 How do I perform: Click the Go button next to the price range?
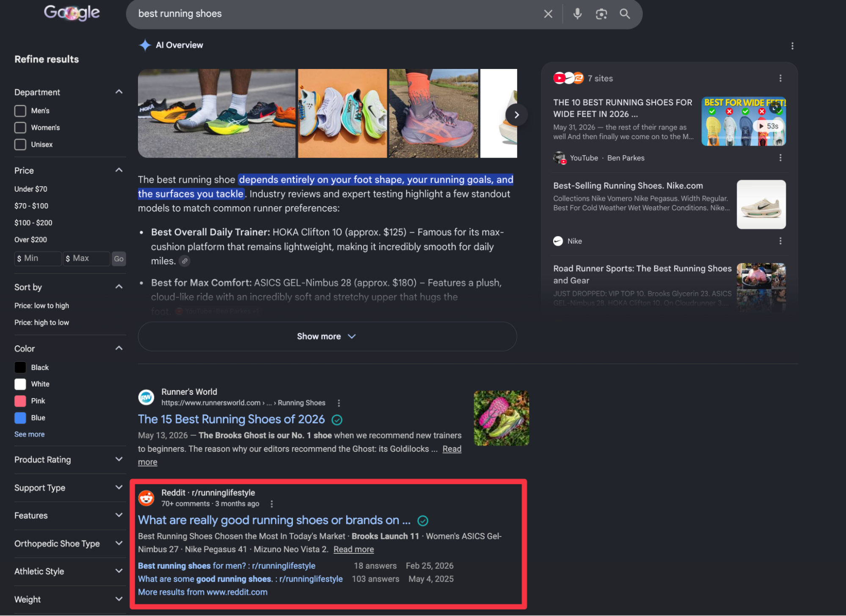point(118,259)
